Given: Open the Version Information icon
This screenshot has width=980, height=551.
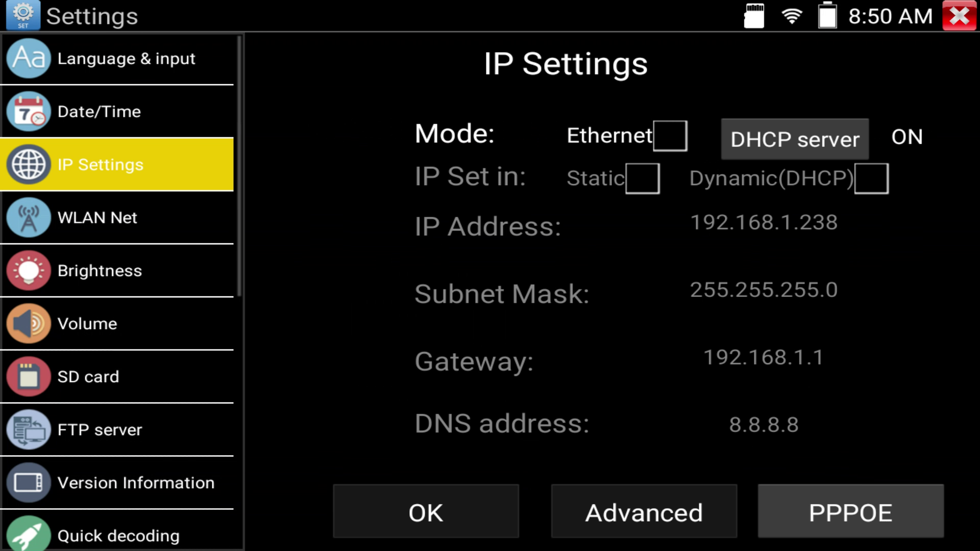Looking at the screenshot, I should click(x=29, y=483).
